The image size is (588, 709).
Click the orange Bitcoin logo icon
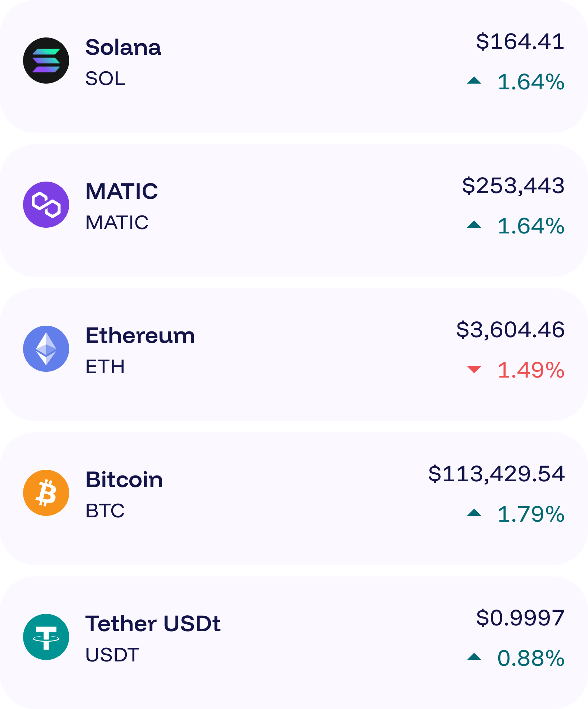coord(46,493)
